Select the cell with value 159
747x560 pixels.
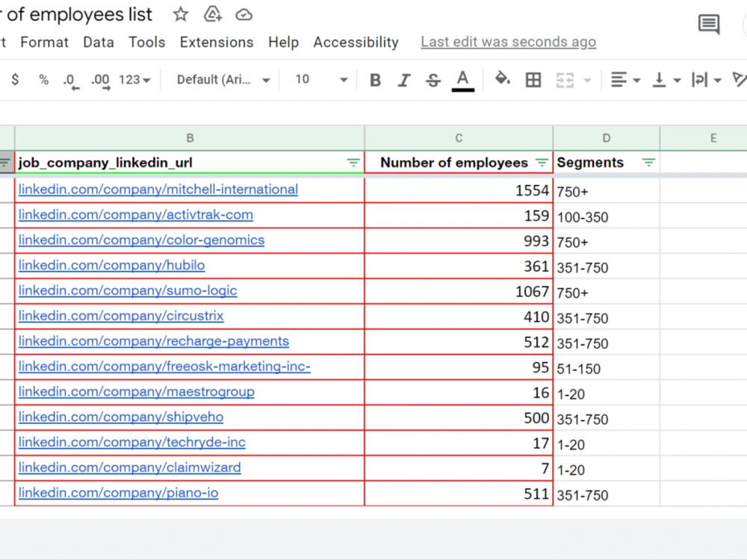click(x=459, y=215)
